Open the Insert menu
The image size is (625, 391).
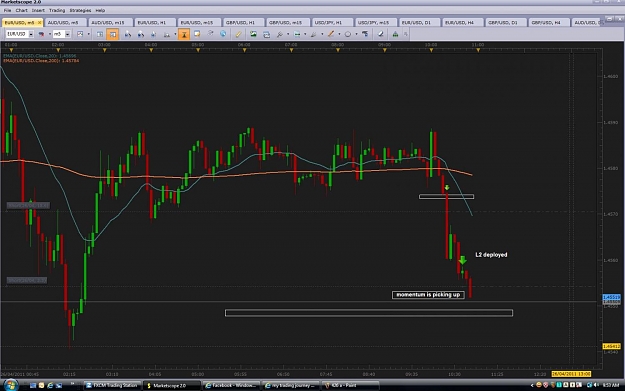(x=38, y=10)
